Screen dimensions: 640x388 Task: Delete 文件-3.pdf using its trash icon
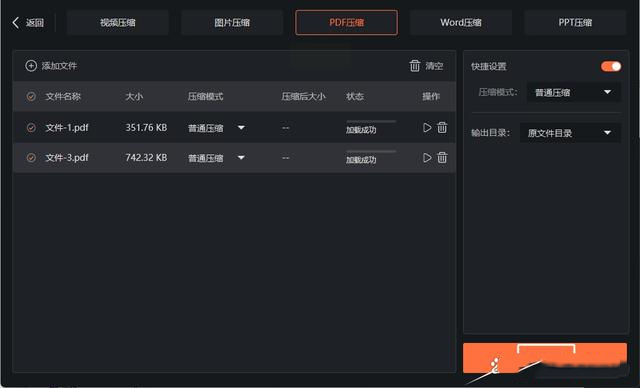click(442, 157)
